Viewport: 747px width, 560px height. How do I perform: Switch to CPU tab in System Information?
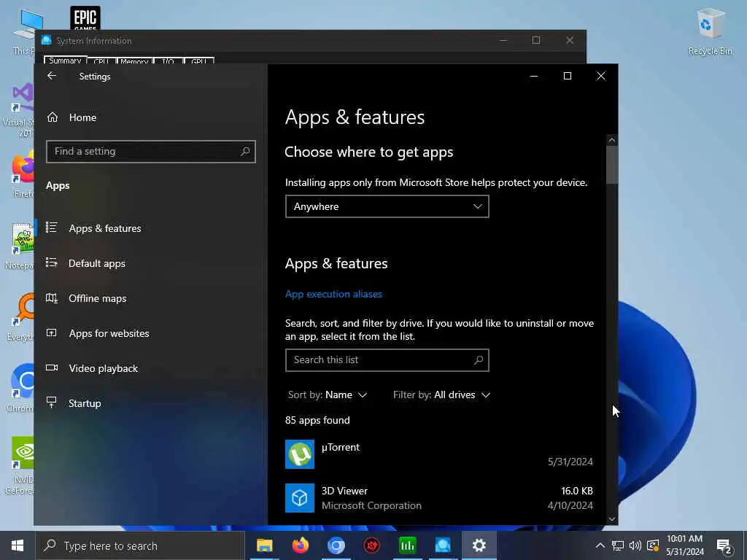[101, 61]
